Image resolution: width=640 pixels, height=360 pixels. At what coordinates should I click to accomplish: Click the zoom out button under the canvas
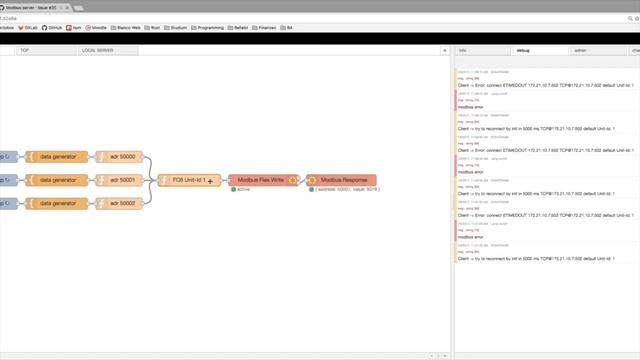click(432, 356)
